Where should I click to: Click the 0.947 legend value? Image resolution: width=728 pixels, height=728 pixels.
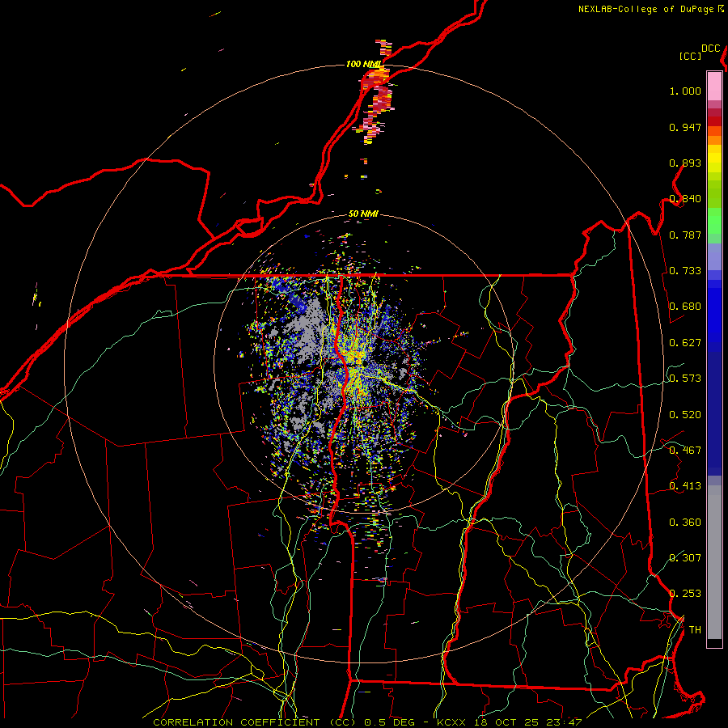coord(685,127)
